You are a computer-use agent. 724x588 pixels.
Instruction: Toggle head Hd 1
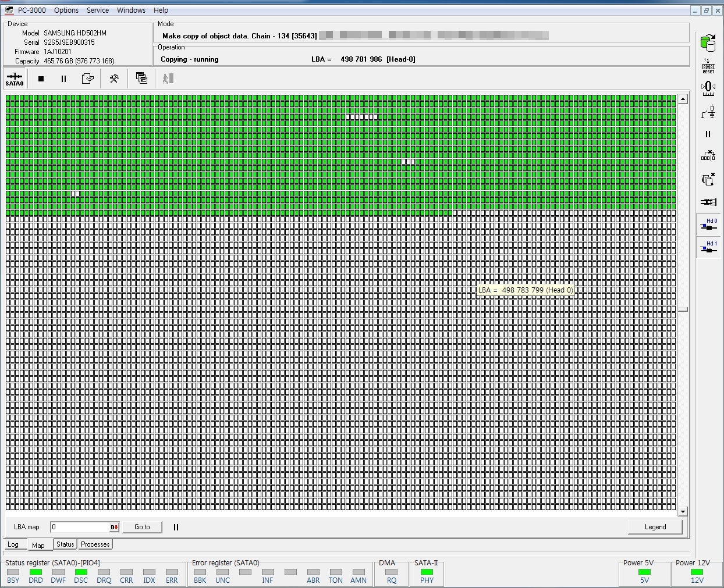[x=708, y=247]
